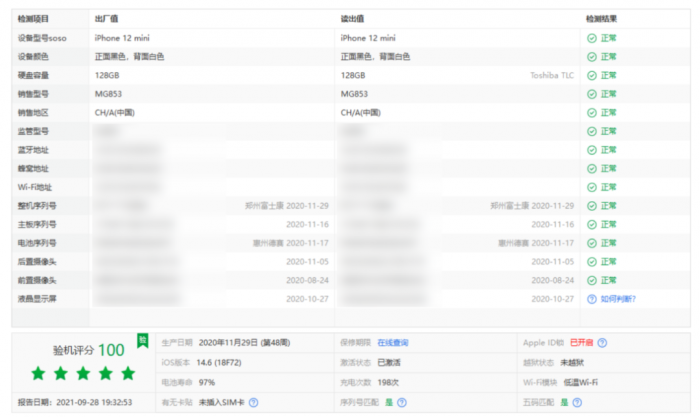Click the green check icon in 设备颜色 row
The height and width of the screenshot is (417, 700).
(x=592, y=57)
